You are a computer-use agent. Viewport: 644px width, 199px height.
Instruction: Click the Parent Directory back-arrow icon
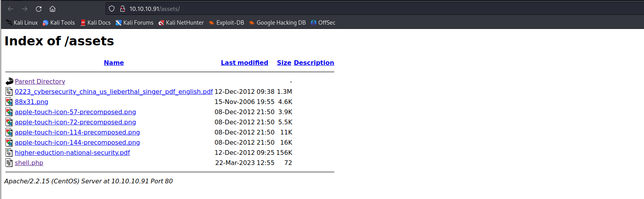tap(9, 81)
